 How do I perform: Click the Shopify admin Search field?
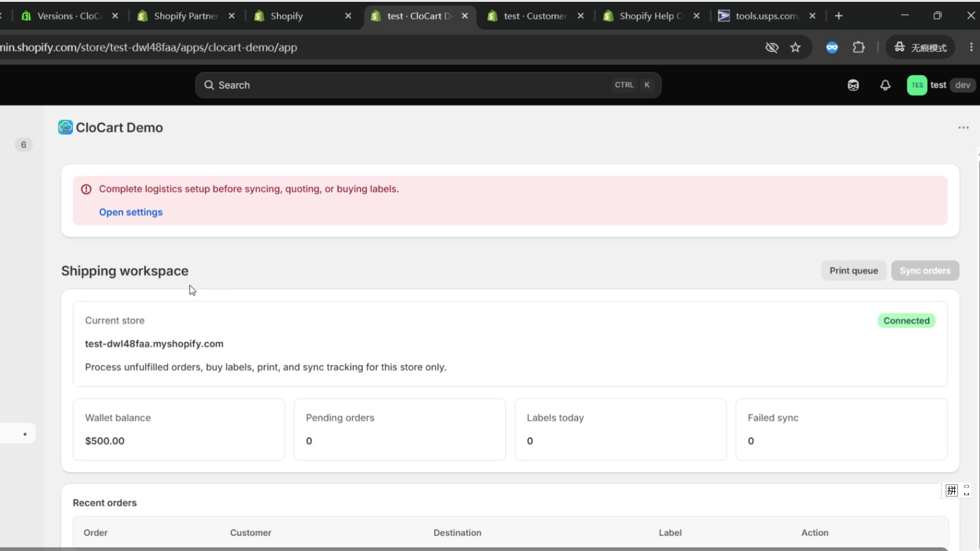[x=428, y=85]
